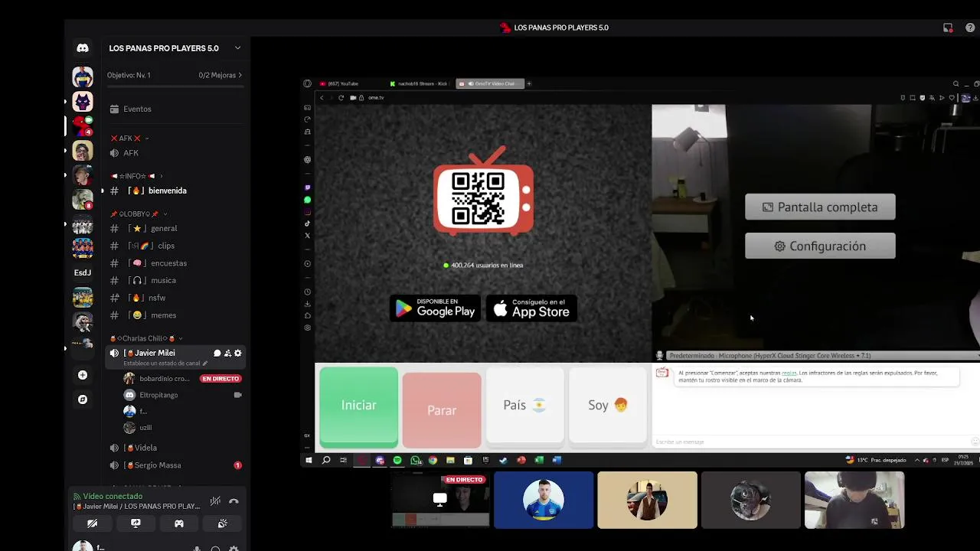Click TikTok icon in streamed browser sidebar

(x=308, y=223)
